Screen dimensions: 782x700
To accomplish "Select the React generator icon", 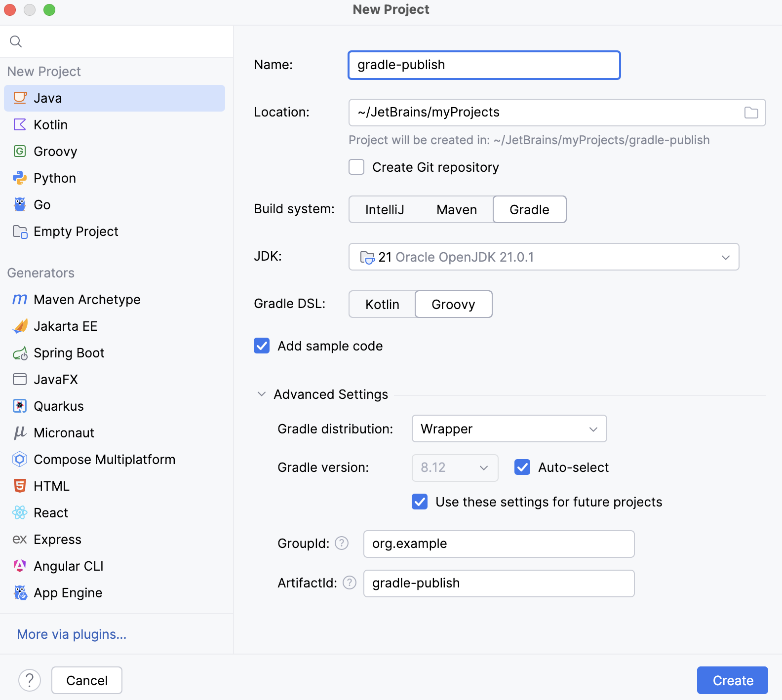I will [20, 512].
